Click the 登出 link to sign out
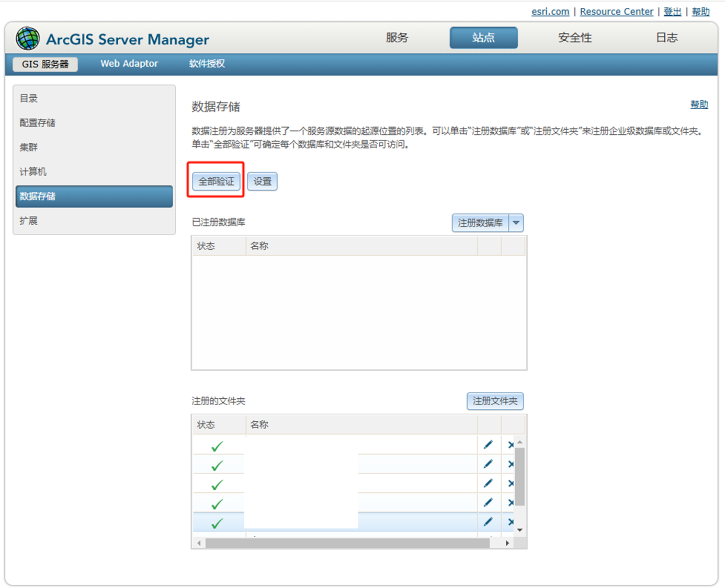This screenshot has width=725, height=588. click(x=673, y=11)
